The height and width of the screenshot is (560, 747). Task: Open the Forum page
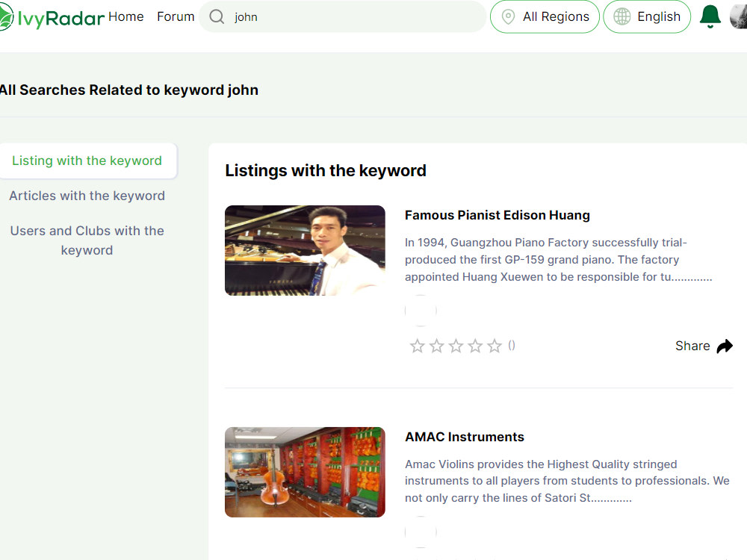coord(176,16)
